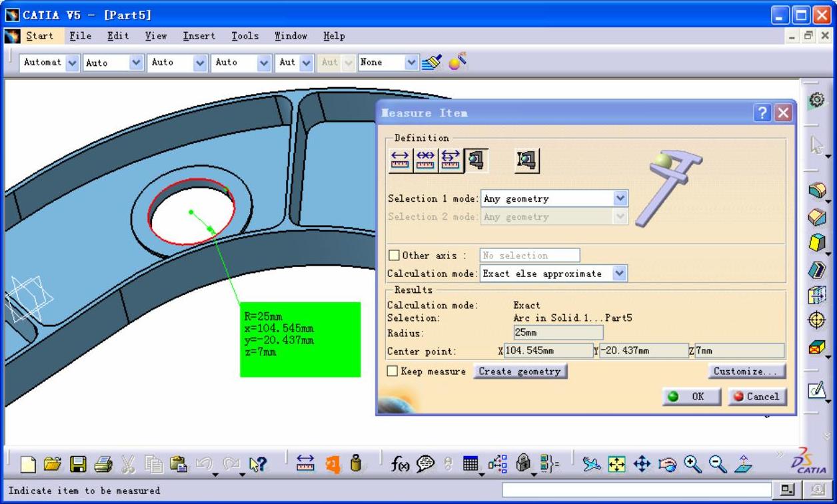Open the View menu
The width and height of the screenshot is (837, 504).
156,36
